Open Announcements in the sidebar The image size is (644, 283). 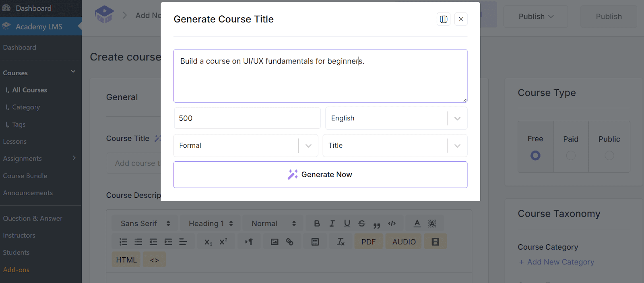pos(28,193)
